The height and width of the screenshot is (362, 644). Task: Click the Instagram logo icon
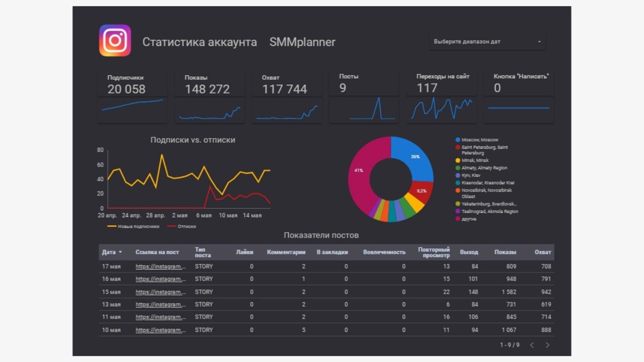[x=115, y=41]
